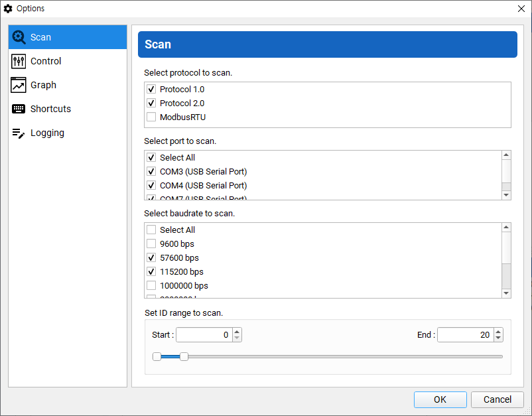This screenshot has width=532, height=416.
Task: Click the Control sliders icon
Action: tap(19, 61)
